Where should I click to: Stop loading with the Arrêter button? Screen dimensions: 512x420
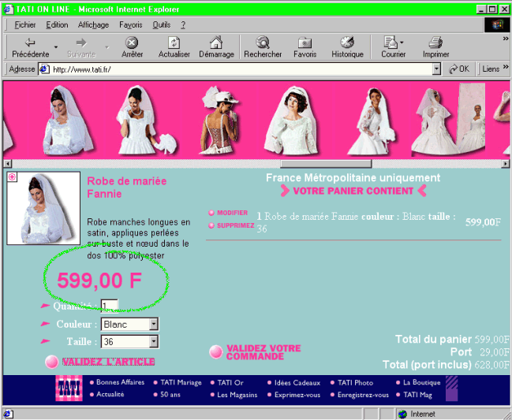click(x=132, y=47)
